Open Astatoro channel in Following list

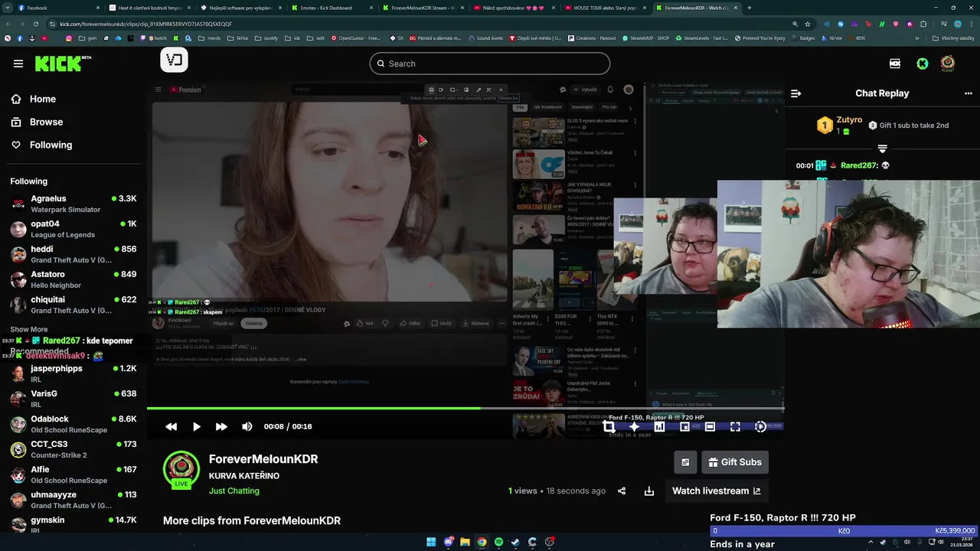click(73, 279)
